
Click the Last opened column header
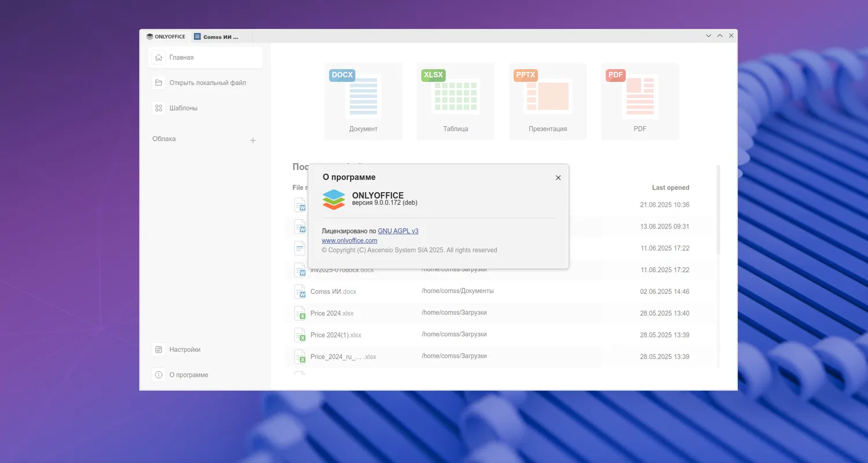(x=670, y=188)
